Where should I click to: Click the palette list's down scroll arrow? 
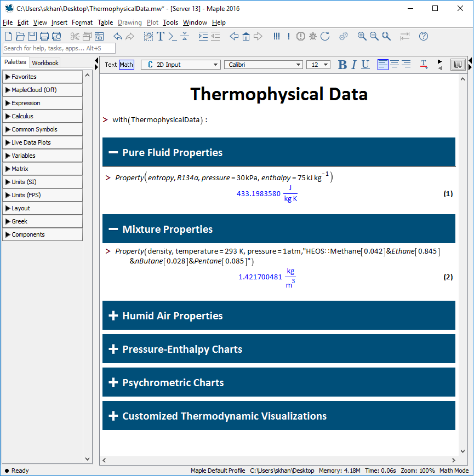click(88, 459)
